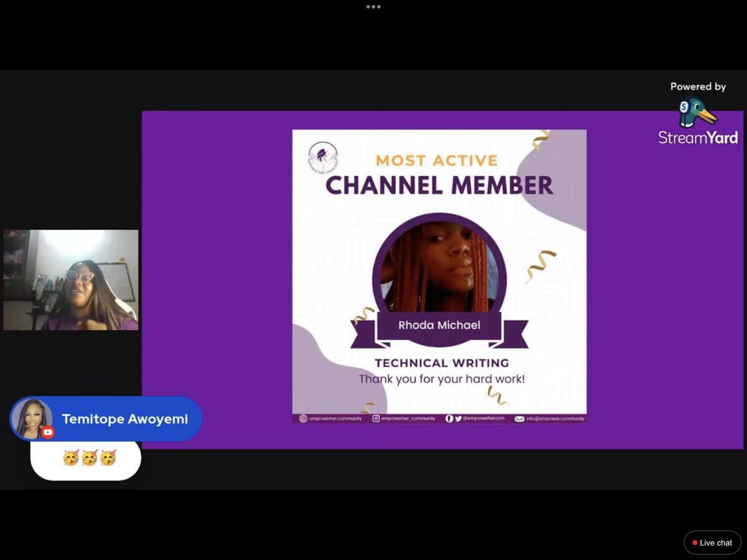Select the presenter webcam video tile
Image resolution: width=747 pixels, height=560 pixels.
(x=71, y=280)
